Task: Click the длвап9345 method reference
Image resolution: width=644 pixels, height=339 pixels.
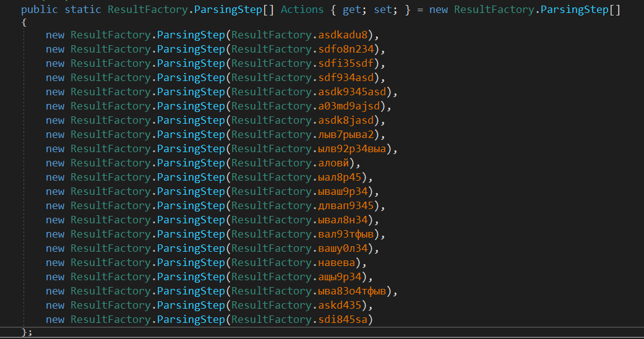Action: click(x=344, y=205)
